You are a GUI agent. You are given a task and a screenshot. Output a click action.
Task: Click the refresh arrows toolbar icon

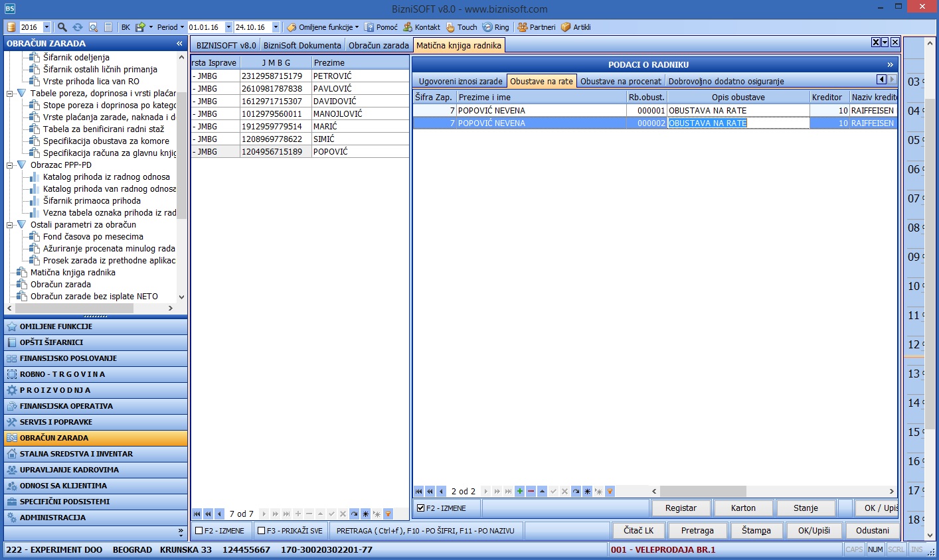78,27
